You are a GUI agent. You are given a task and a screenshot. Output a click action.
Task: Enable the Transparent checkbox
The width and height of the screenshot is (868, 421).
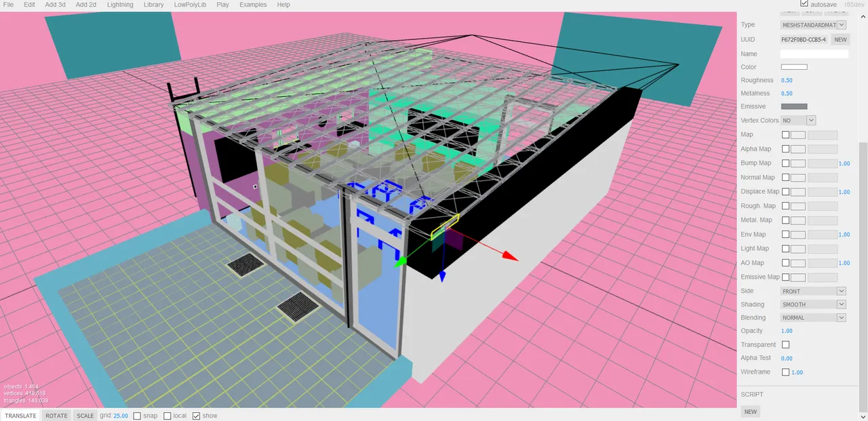786,344
